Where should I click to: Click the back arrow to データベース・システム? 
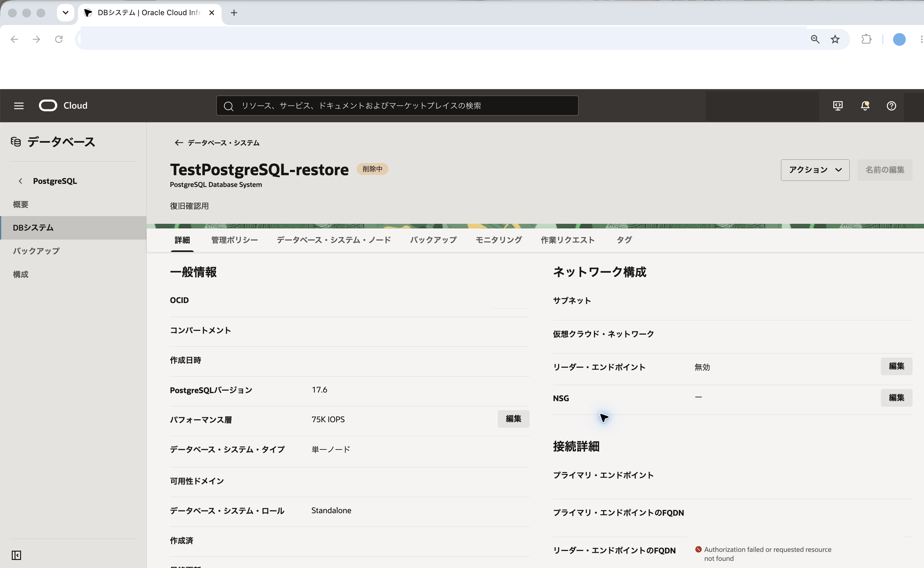coord(179,143)
